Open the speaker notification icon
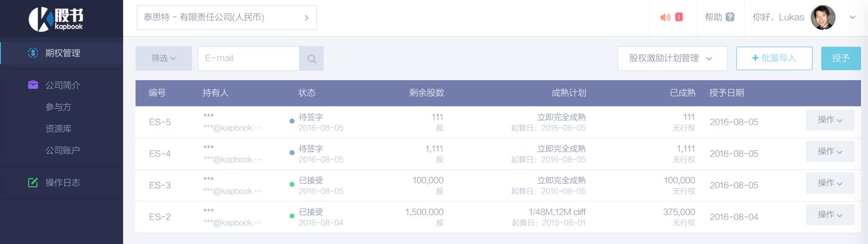This screenshot has width=868, height=244. pos(665,17)
